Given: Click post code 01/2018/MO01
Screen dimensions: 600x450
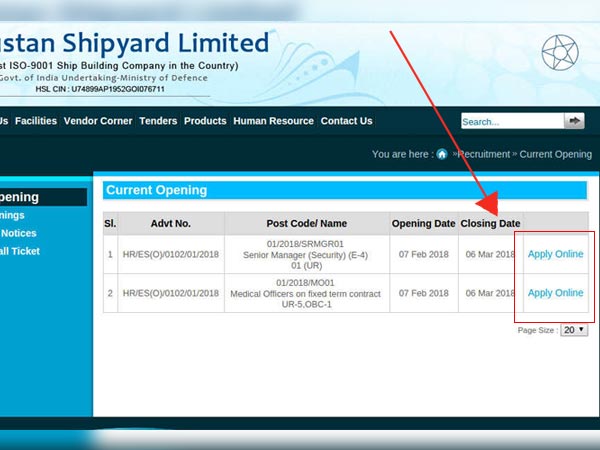Looking at the screenshot, I should pyautogui.click(x=305, y=283).
